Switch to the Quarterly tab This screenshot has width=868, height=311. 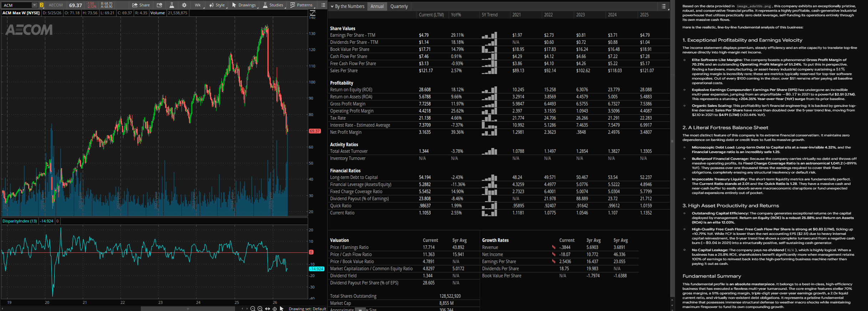399,6
